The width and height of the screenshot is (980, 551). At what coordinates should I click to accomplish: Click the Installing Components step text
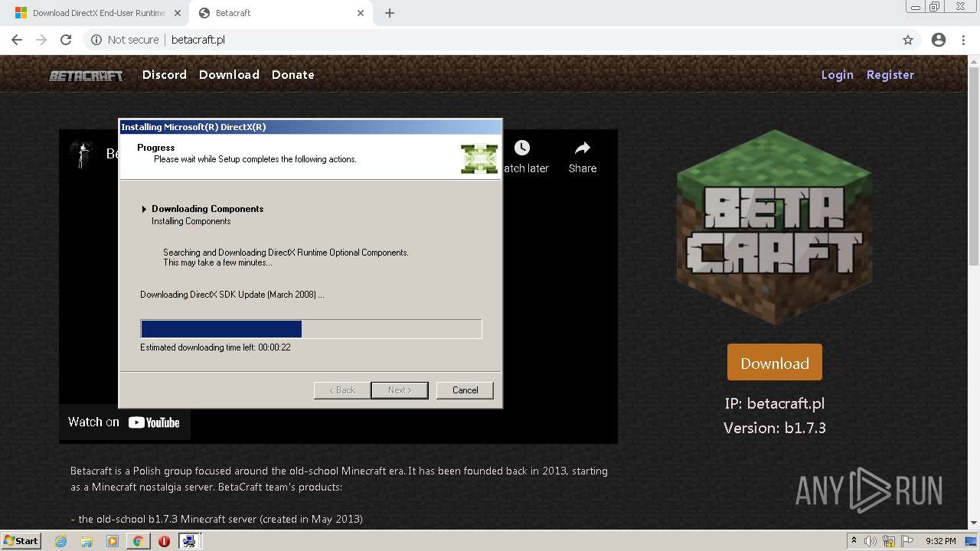tap(191, 221)
